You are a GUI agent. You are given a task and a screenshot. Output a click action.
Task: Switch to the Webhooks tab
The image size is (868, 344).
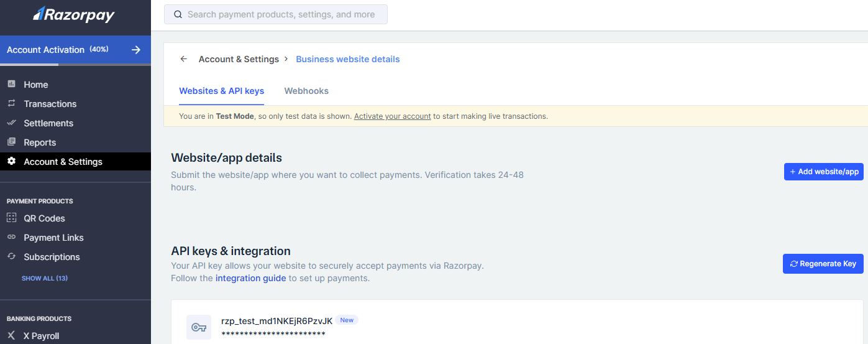306,91
